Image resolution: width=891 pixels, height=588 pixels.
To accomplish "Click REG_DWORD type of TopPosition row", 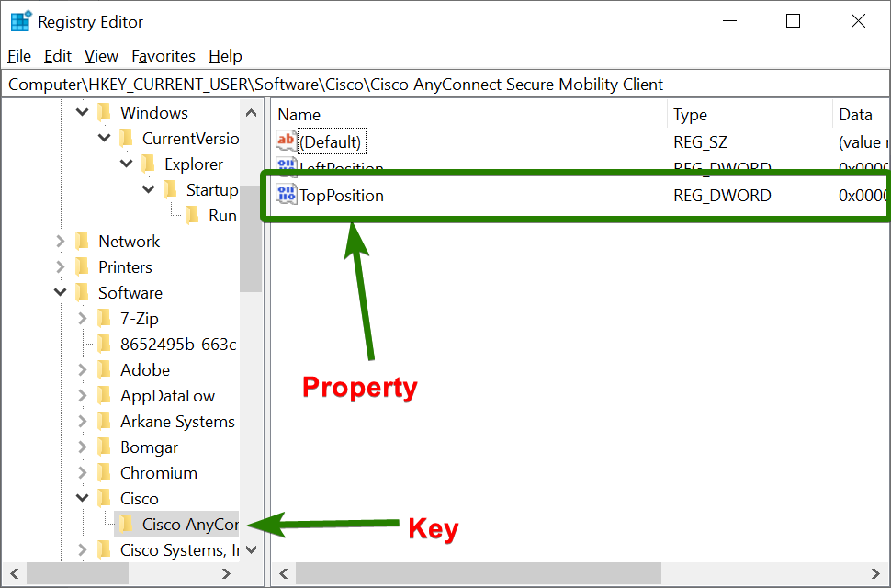I will [x=722, y=195].
